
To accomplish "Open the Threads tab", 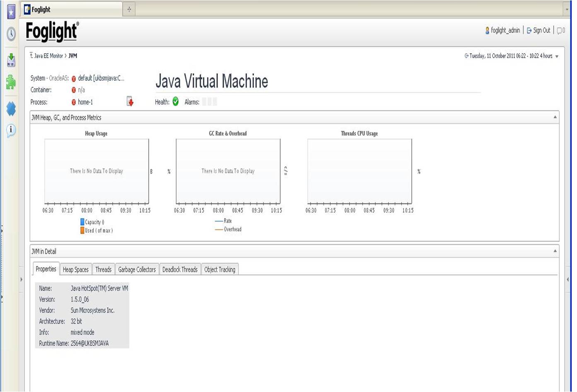I will 104,269.
